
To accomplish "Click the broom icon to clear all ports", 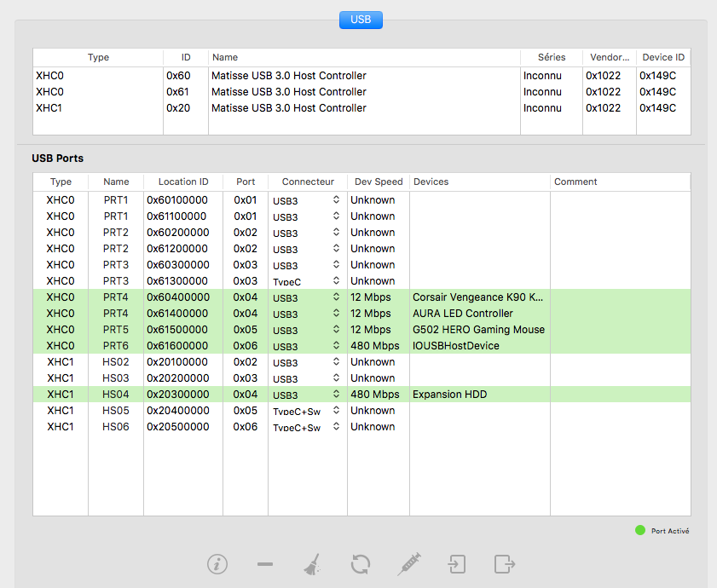I will (312, 564).
